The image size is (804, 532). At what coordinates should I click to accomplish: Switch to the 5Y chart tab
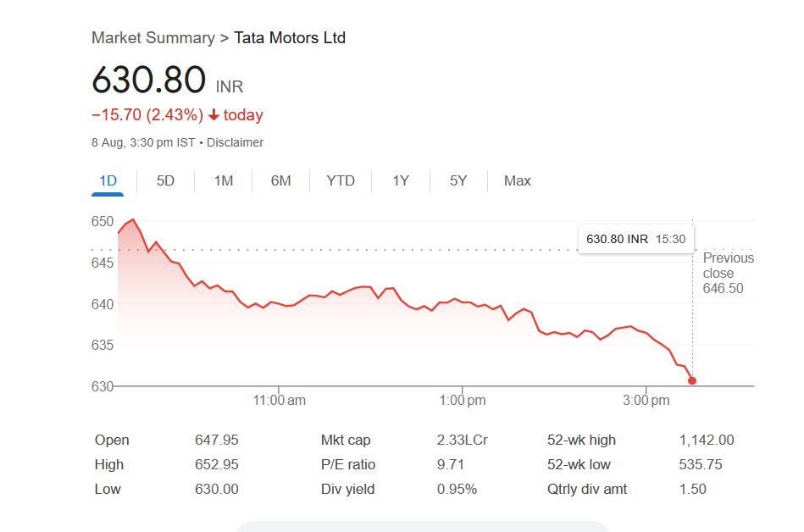click(x=458, y=180)
